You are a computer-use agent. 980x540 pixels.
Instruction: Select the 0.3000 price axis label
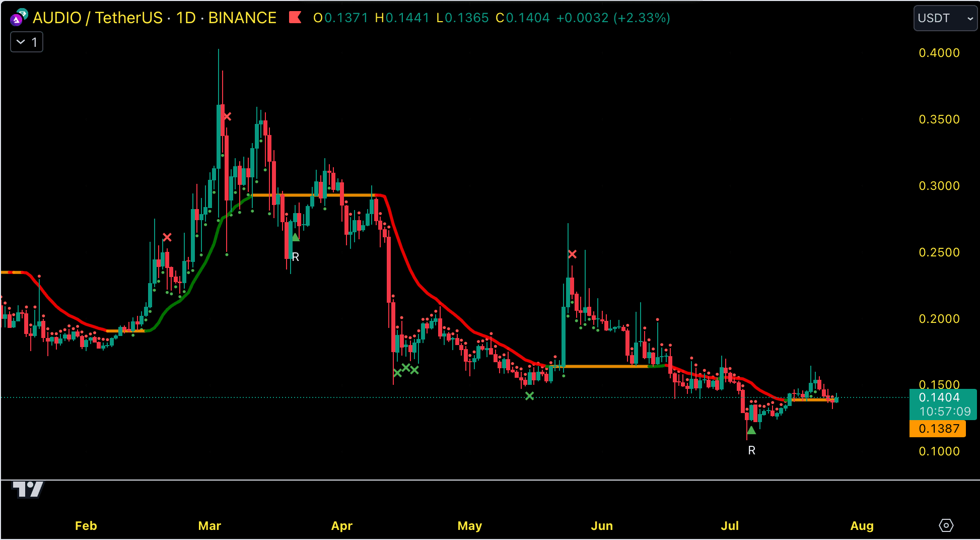[939, 186]
